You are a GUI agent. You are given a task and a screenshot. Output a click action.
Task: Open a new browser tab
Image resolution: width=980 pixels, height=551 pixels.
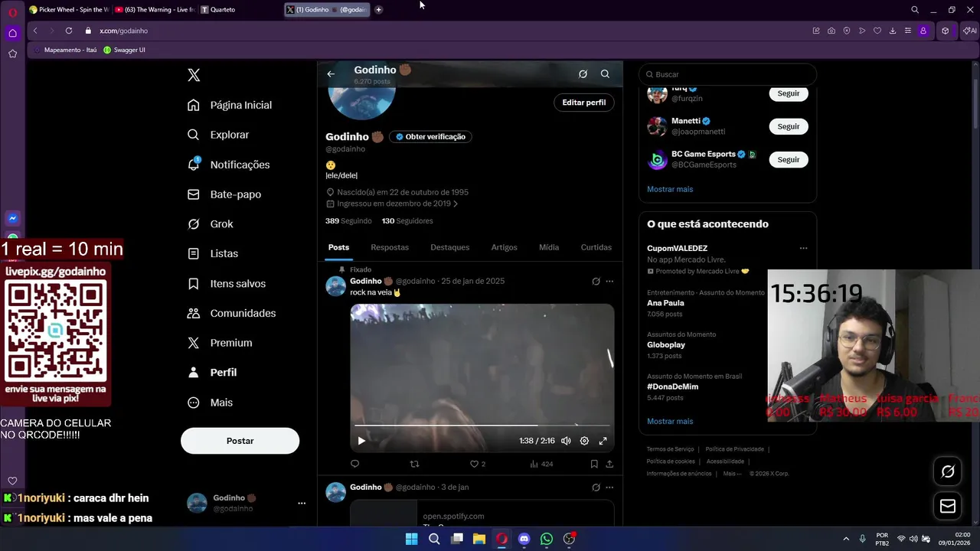[378, 10]
